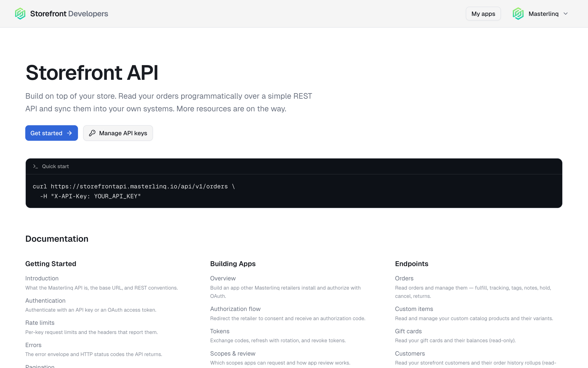588x368 pixels.
Task: Open the Custom items endpoint link
Action: point(414,309)
